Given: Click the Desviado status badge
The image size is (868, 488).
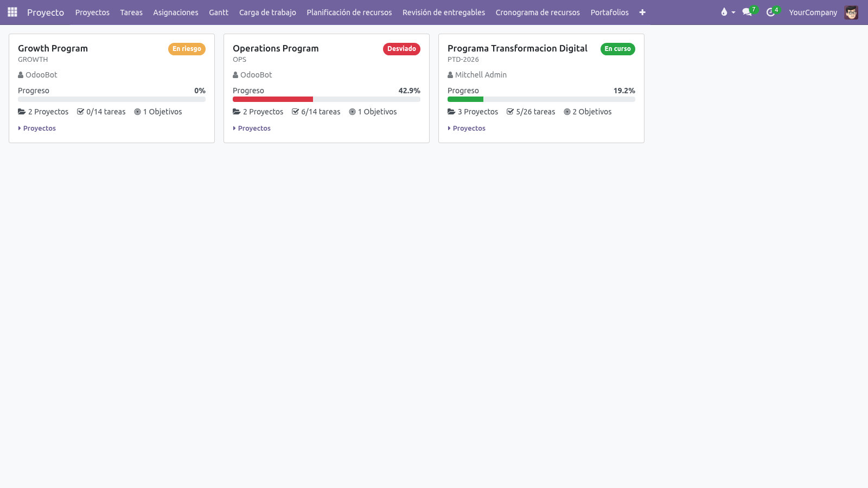Looking at the screenshot, I should [401, 49].
